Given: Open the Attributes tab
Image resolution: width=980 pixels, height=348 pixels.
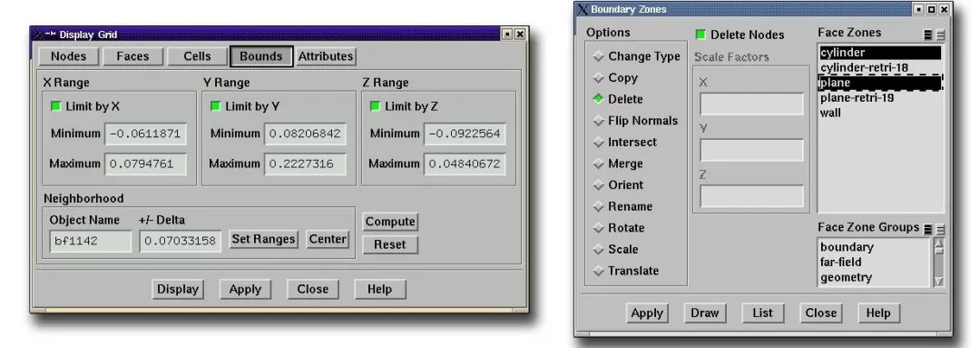Looking at the screenshot, I should click(x=326, y=55).
